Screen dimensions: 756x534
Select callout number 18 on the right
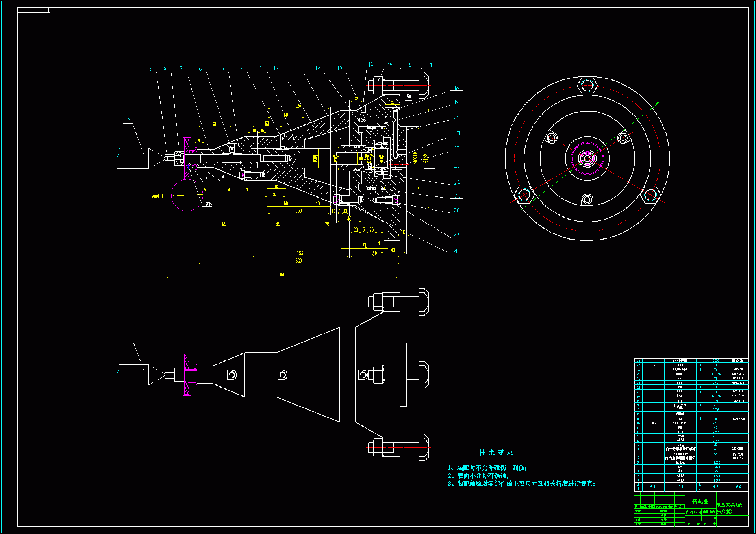coord(456,88)
